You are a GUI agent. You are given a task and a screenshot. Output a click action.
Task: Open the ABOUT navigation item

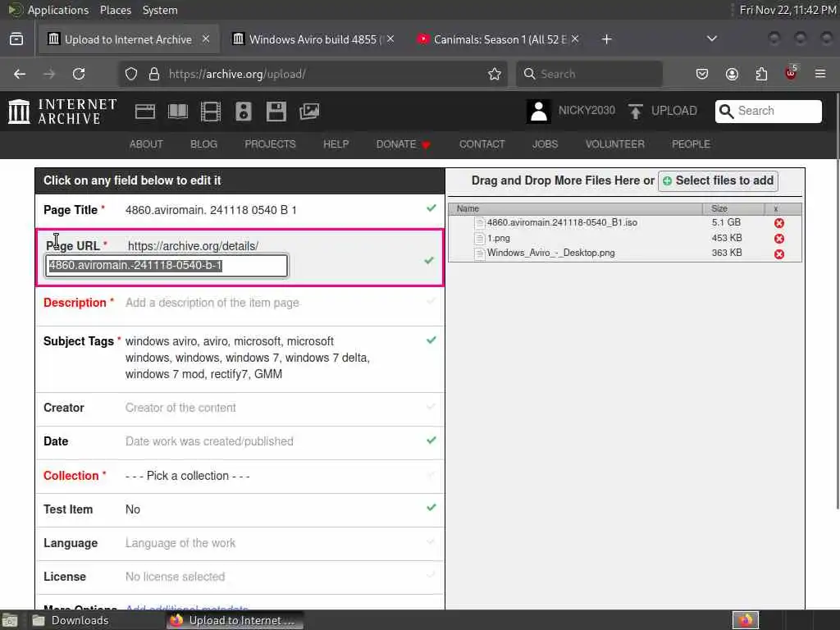pos(146,144)
